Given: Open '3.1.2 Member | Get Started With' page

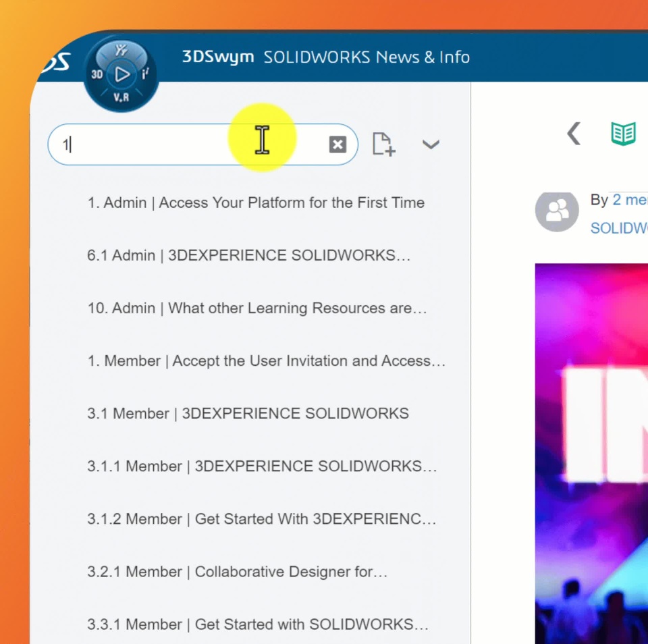Looking at the screenshot, I should [262, 519].
